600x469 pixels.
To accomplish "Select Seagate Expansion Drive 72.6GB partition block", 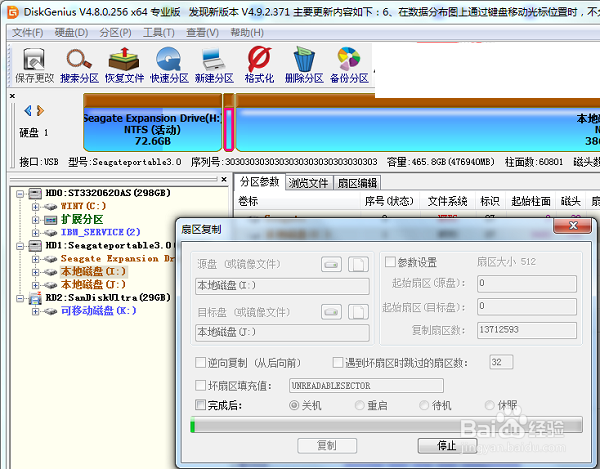I will [x=153, y=122].
